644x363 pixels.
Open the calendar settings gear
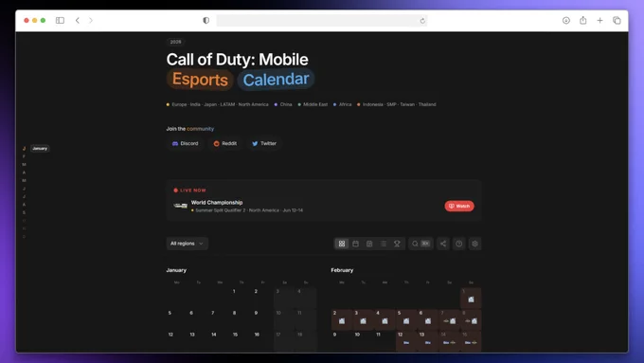[x=474, y=244]
